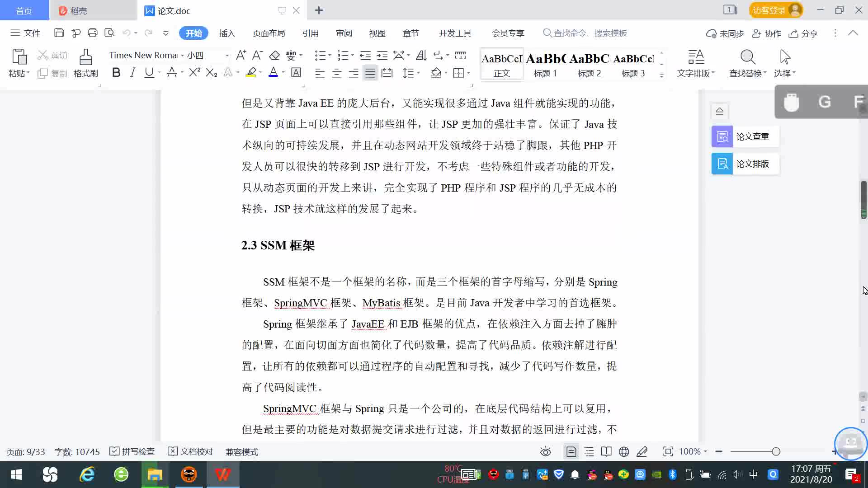Open the 页面布局 ribbon tab
This screenshot has width=868, height=488.
click(x=269, y=33)
